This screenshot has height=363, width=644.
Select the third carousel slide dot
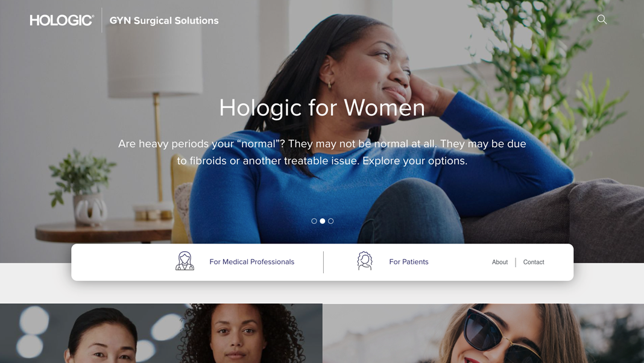point(330,221)
